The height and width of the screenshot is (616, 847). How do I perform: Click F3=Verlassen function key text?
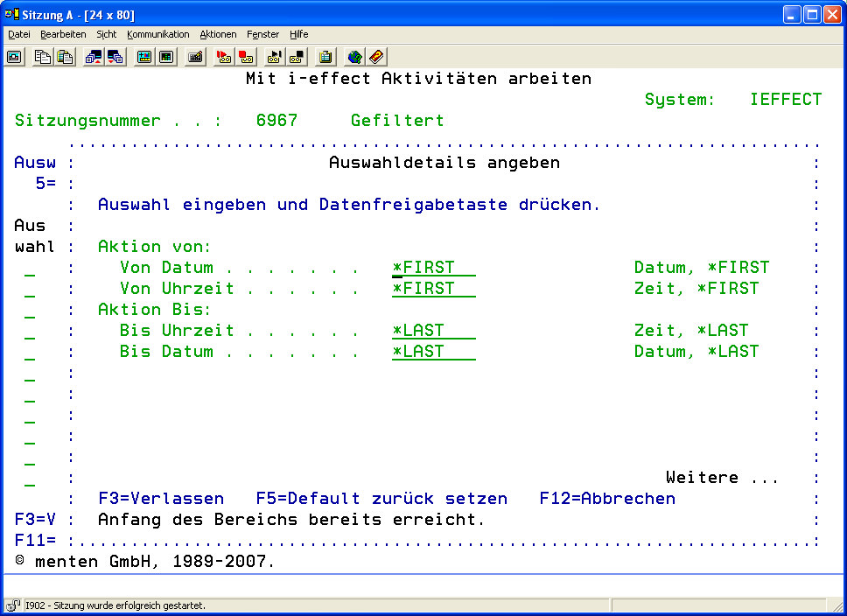tap(161, 499)
